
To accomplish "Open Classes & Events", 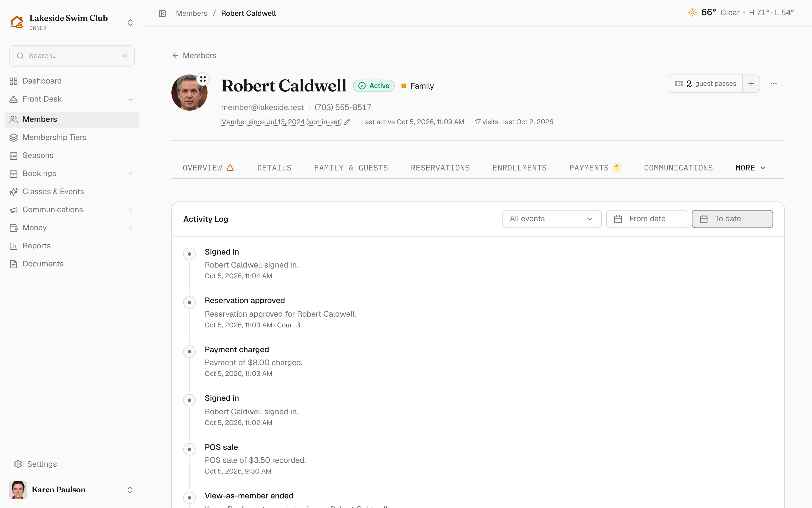I will pyautogui.click(x=72, y=192).
